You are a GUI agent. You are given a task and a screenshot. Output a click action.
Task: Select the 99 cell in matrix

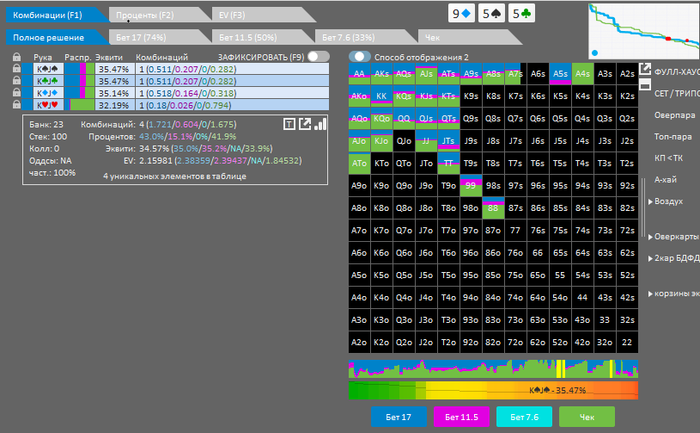pos(471,185)
